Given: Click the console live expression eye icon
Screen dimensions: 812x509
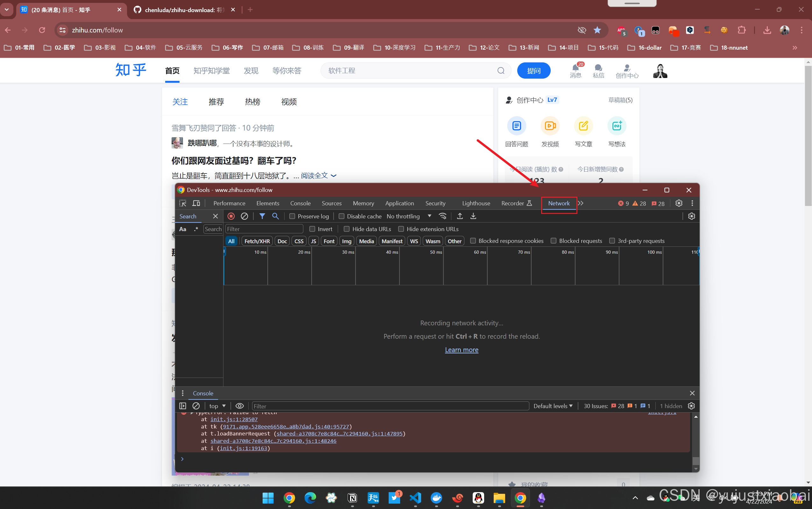Looking at the screenshot, I should tap(239, 406).
